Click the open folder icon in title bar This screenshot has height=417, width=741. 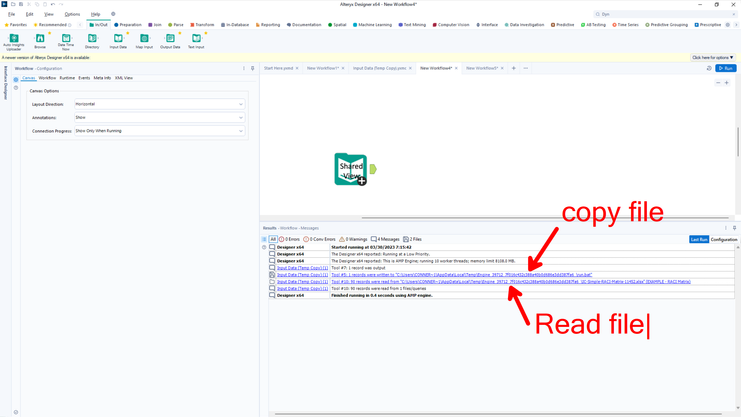point(13,4)
